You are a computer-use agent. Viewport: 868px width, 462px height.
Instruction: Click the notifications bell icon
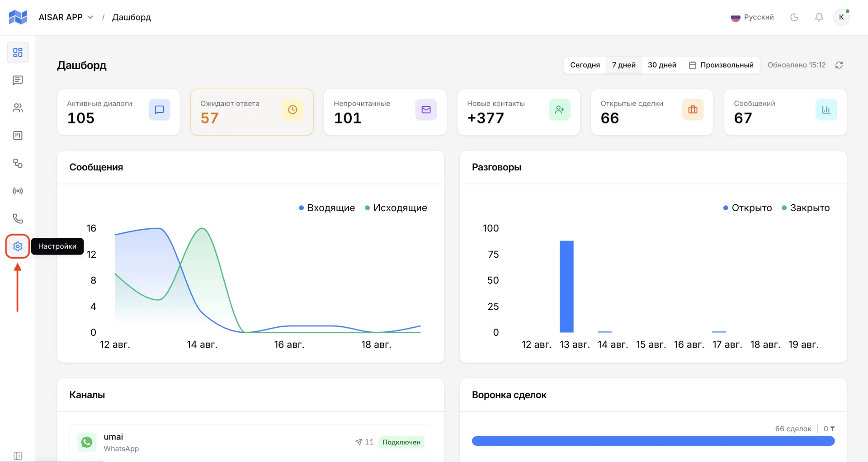click(819, 17)
